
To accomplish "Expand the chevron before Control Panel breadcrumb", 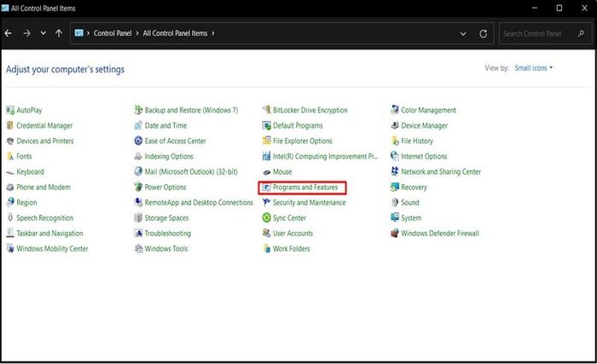I will click(89, 33).
